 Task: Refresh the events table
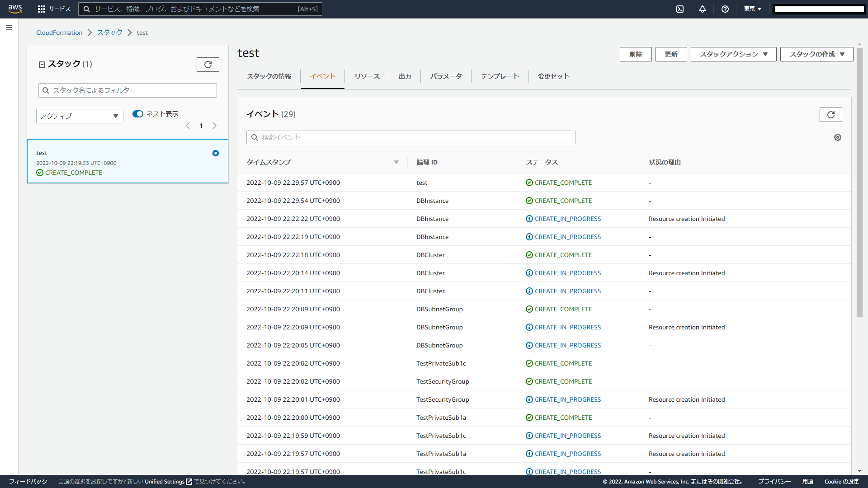(x=830, y=115)
